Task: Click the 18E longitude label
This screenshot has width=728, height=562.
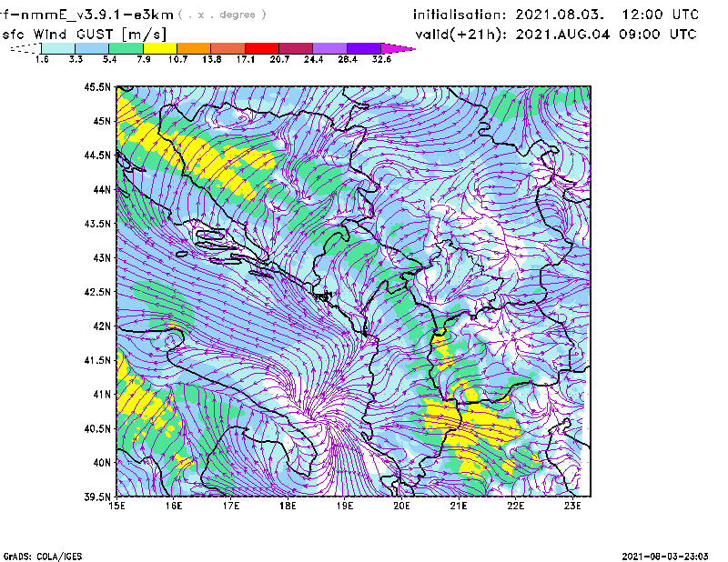Action: pyautogui.click(x=288, y=506)
